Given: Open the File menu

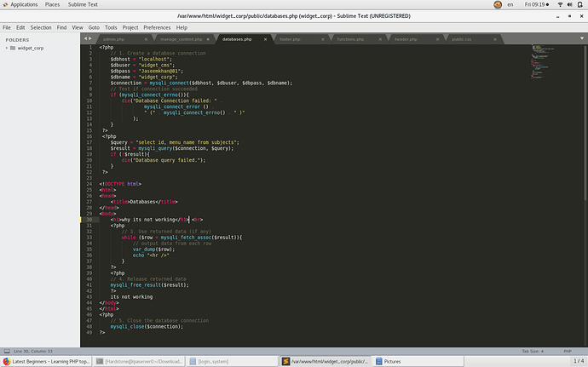Looking at the screenshot, I should click(7, 28).
